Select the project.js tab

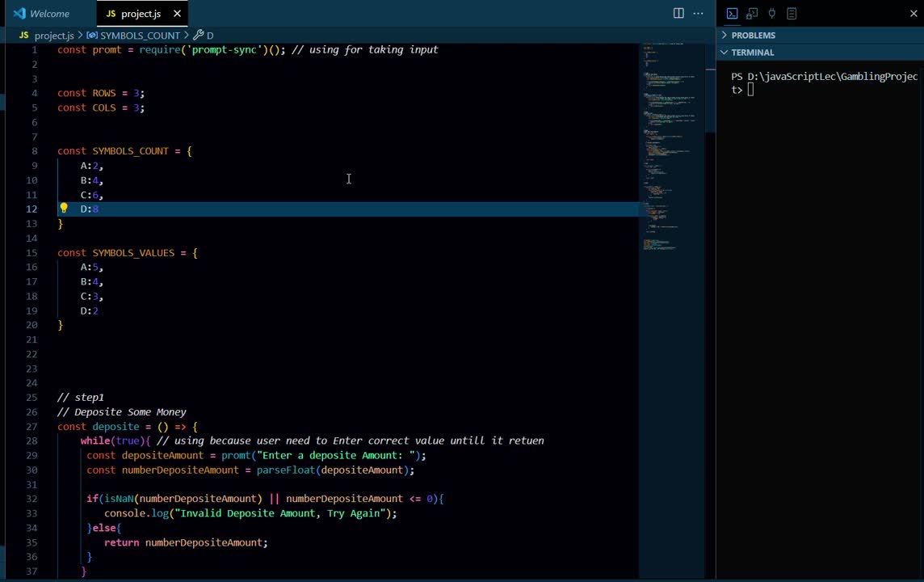coord(140,14)
